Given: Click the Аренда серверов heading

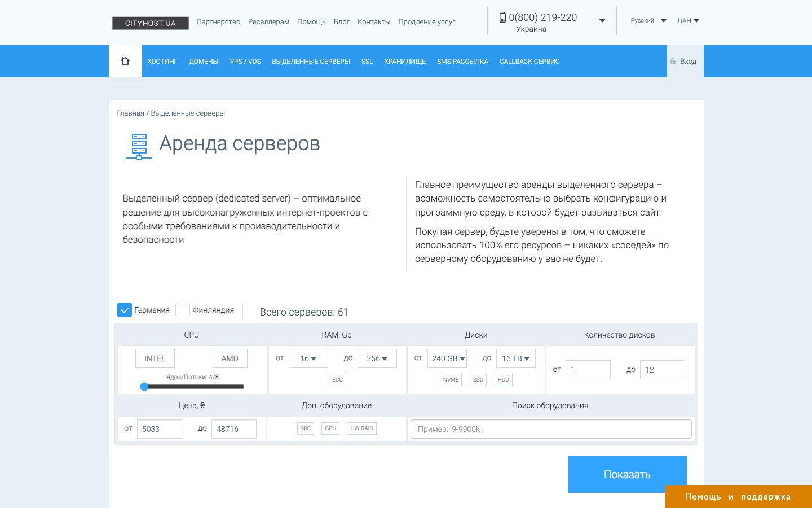Looking at the screenshot, I should [x=240, y=143].
